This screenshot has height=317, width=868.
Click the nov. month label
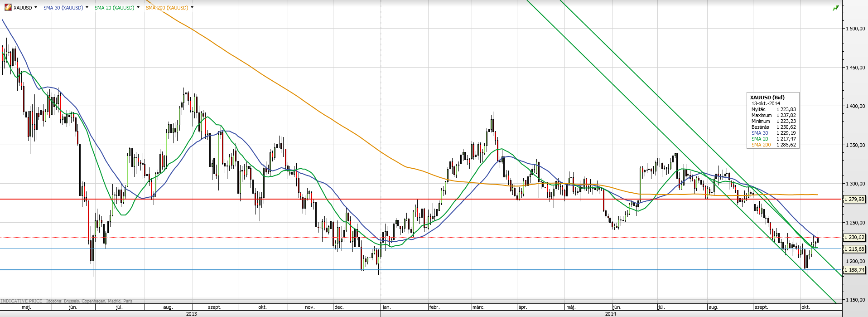tap(310, 307)
